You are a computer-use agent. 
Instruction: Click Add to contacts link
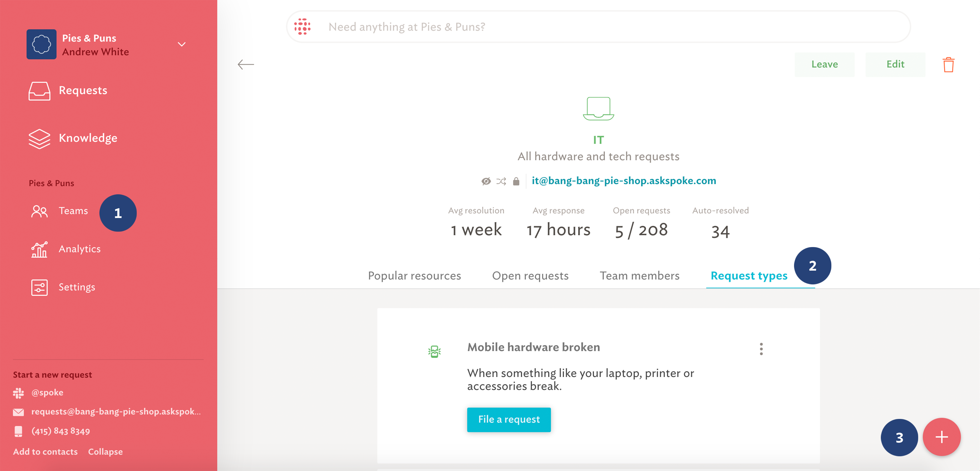(45, 452)
